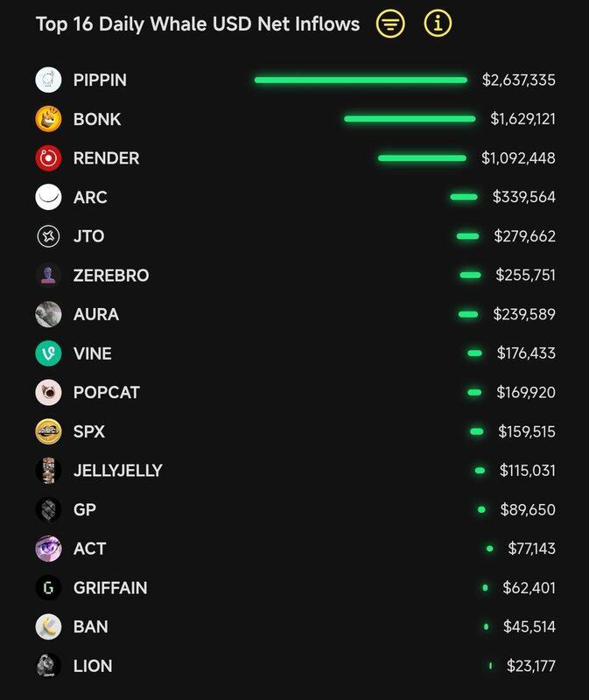Open the filter icon beside the title
The width and height of the screenshot is (589, 700).
pos(390,24)
